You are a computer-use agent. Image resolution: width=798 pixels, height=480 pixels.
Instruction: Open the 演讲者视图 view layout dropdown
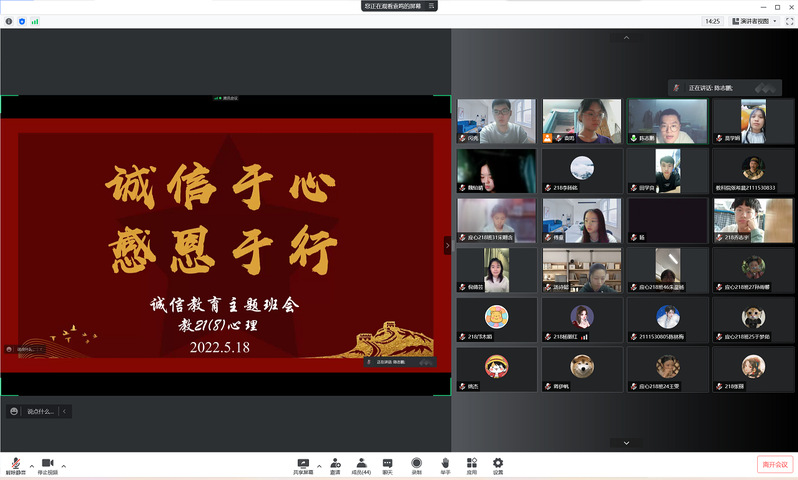click(755, 20)
